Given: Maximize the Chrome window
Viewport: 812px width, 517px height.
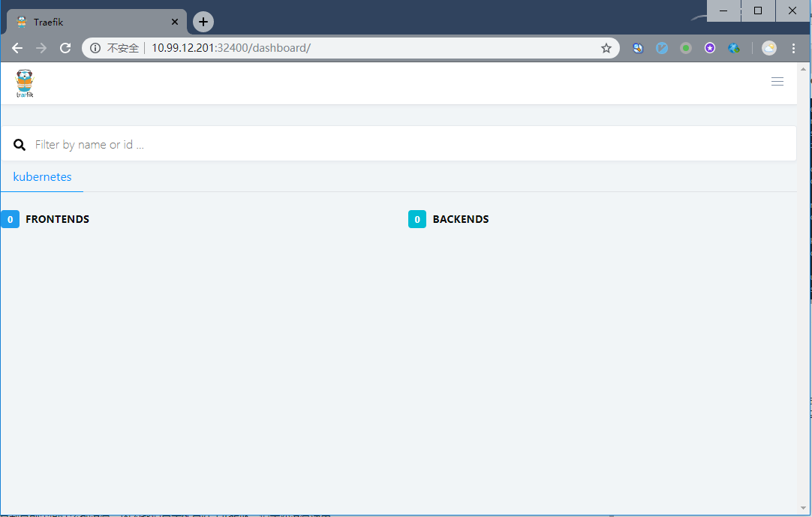Looking at the screenshot, I should coord(758,11).
